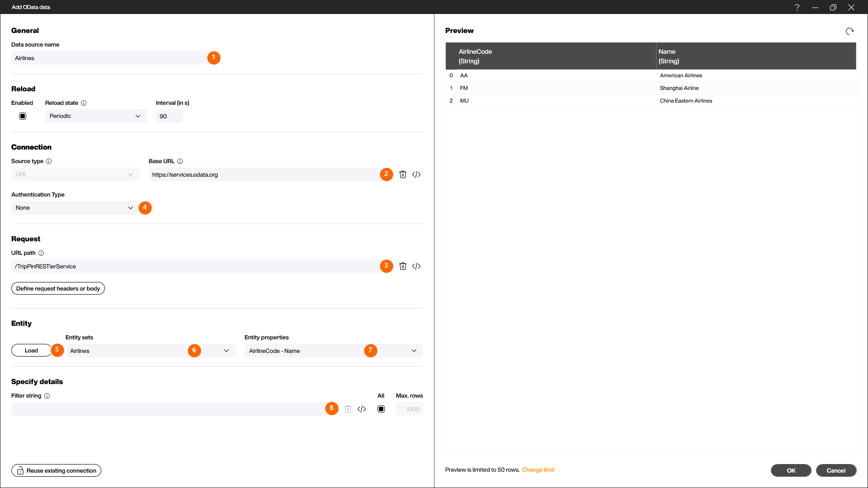This screenshot has width=868, height=488.
Task: Show info for Base URL
Action: pyautogui.click(x=180, y=161)
